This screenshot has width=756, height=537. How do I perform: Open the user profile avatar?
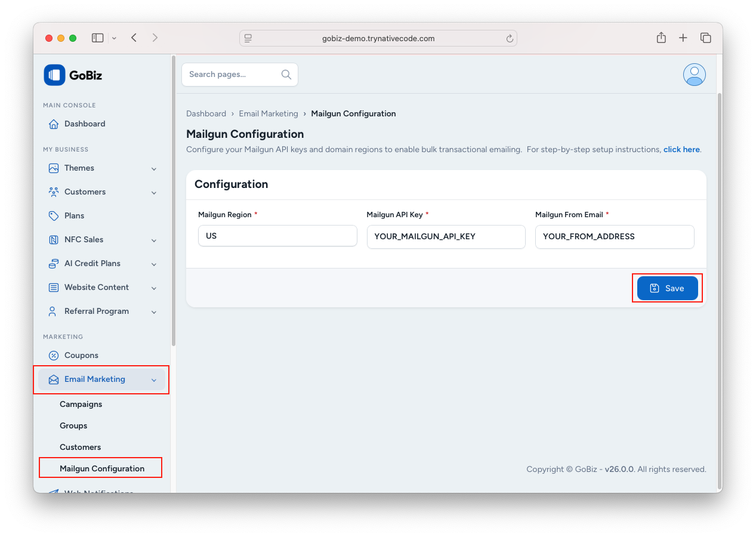pyautogui.click(x=695, y=75)
